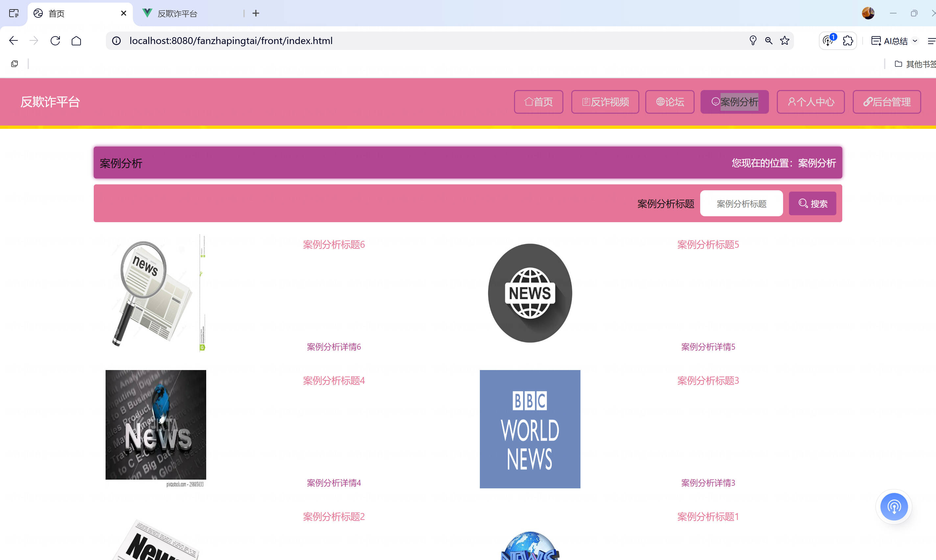Go to 反诈视频 navigation menu item

pyautogui.click(x=605, y=102)
